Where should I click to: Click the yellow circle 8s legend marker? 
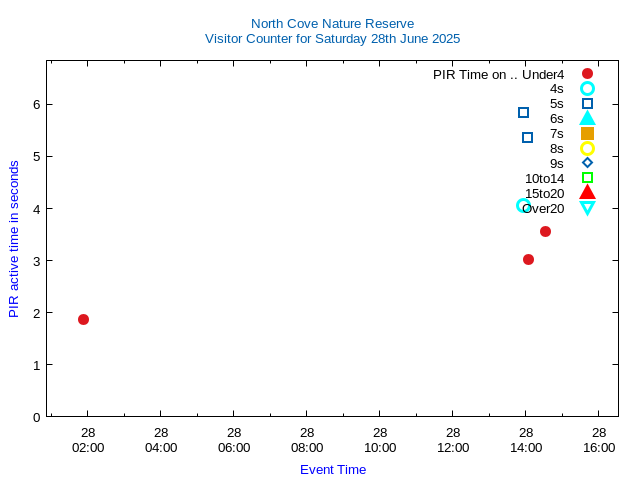point(587,149)
